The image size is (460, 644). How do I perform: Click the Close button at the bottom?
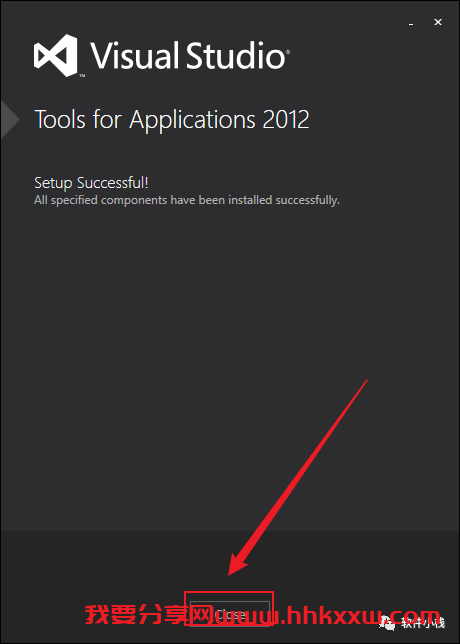pos(230,614)
